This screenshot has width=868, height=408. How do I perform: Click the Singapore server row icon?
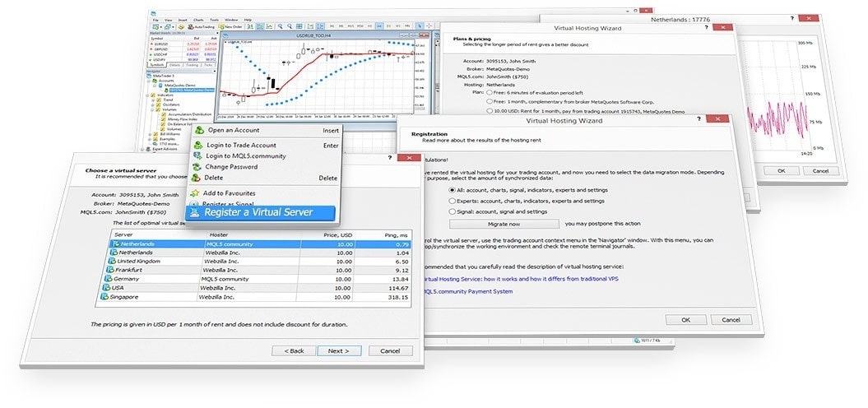pyautogui.click(x=104, y=297)
